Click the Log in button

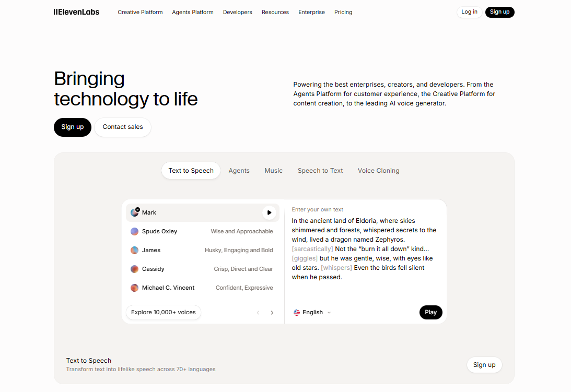[470, 12]
